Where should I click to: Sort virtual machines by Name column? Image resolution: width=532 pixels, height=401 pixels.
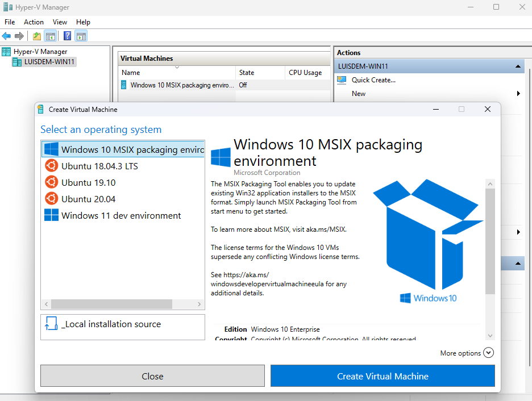(x=176, y=73)
